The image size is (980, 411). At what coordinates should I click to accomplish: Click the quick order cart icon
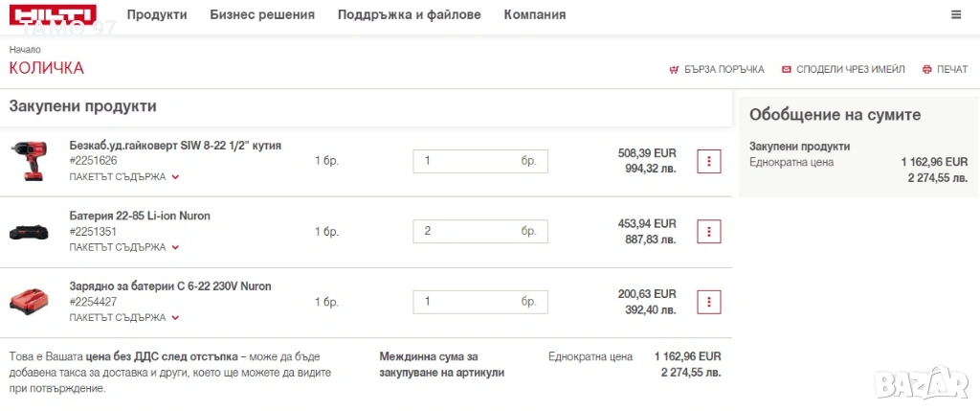(674, 70)
